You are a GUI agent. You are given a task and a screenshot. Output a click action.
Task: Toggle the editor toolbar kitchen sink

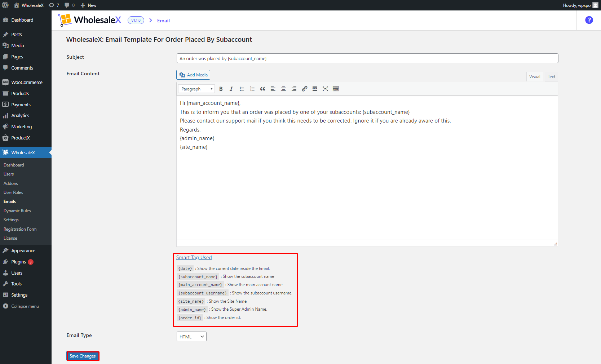coord(336,89)
